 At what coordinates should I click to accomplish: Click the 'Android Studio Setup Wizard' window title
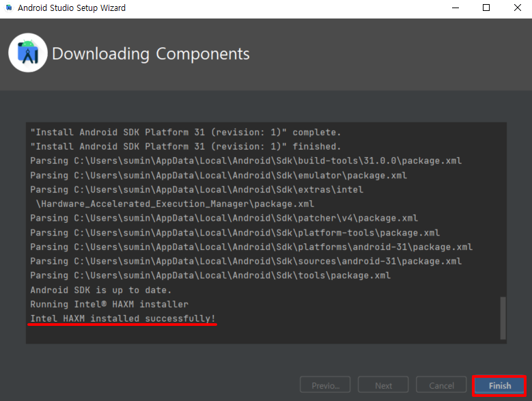[x=72, y=8]
